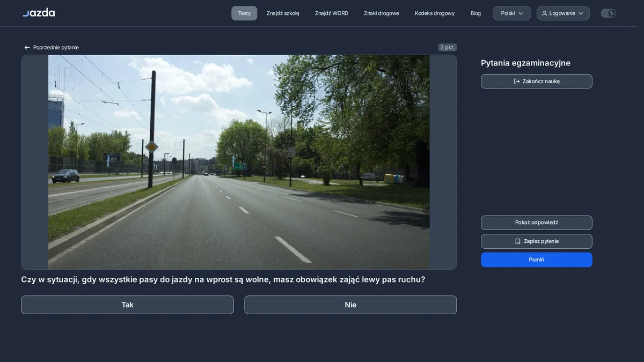Open the Testy tab

244,13
